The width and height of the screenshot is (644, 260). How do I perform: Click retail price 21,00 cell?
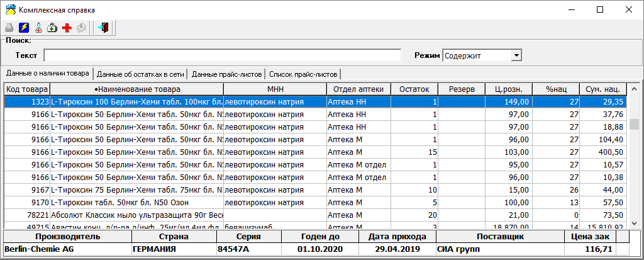point(508,215)
